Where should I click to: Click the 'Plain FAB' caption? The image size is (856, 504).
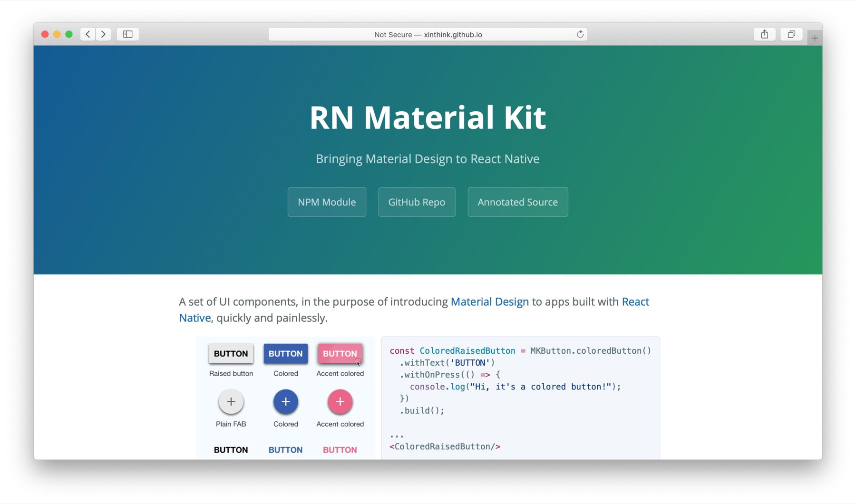[x=231, y=424]
